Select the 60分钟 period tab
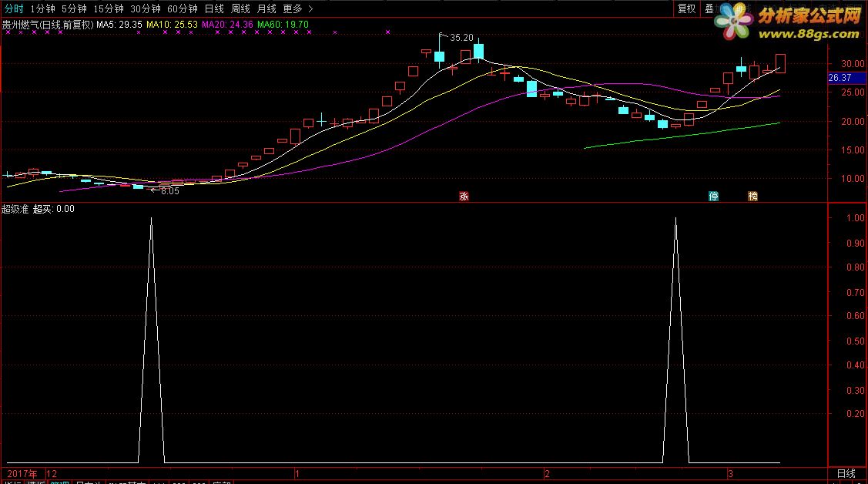 click(183, 8)
